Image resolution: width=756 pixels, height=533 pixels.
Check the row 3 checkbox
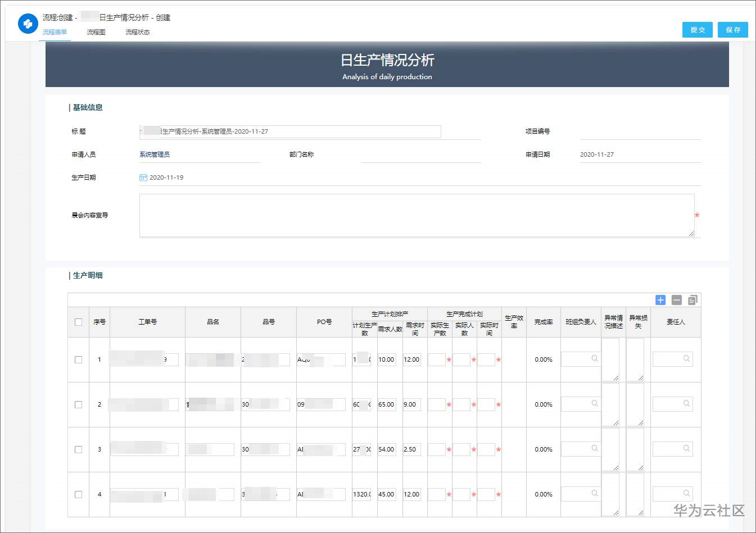pyautogui.click(x=78, y=449)
